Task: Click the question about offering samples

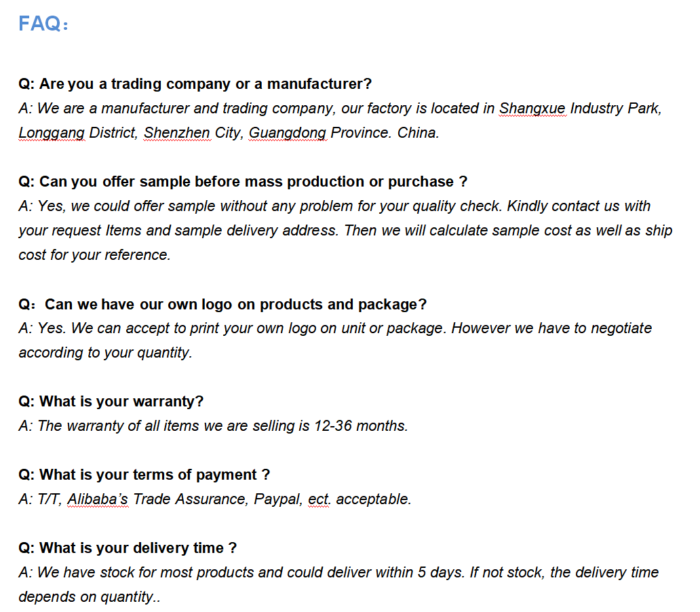Action: [243, 182]
